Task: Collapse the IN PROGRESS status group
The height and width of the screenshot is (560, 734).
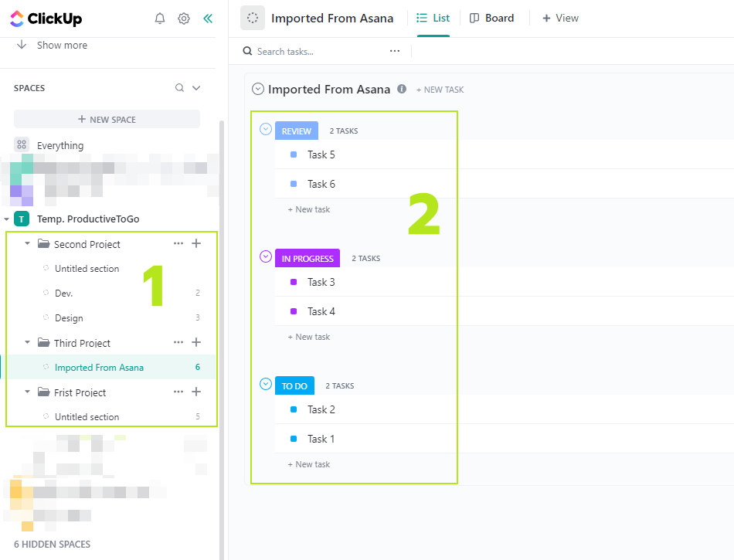Action: pyautogui.click(x=266, y=256)
